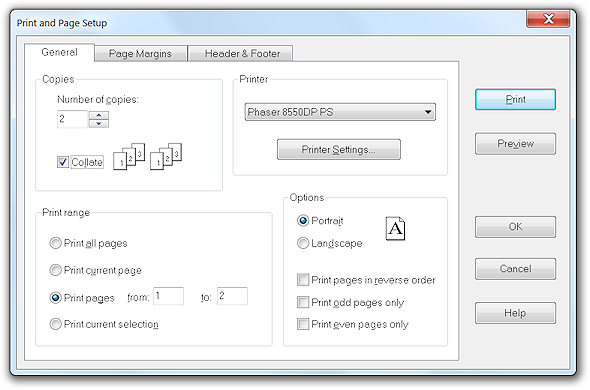Close the Print and Page Setup dialog

[548, 19]
